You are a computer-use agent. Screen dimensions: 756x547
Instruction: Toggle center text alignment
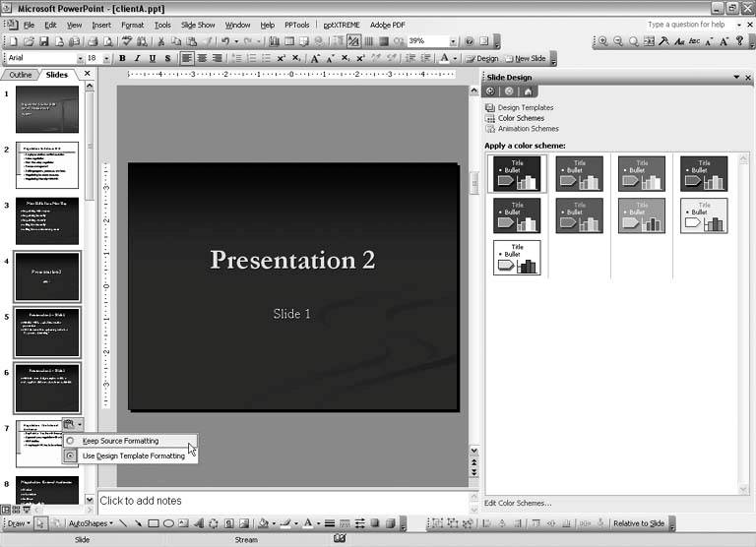(201, 59)
